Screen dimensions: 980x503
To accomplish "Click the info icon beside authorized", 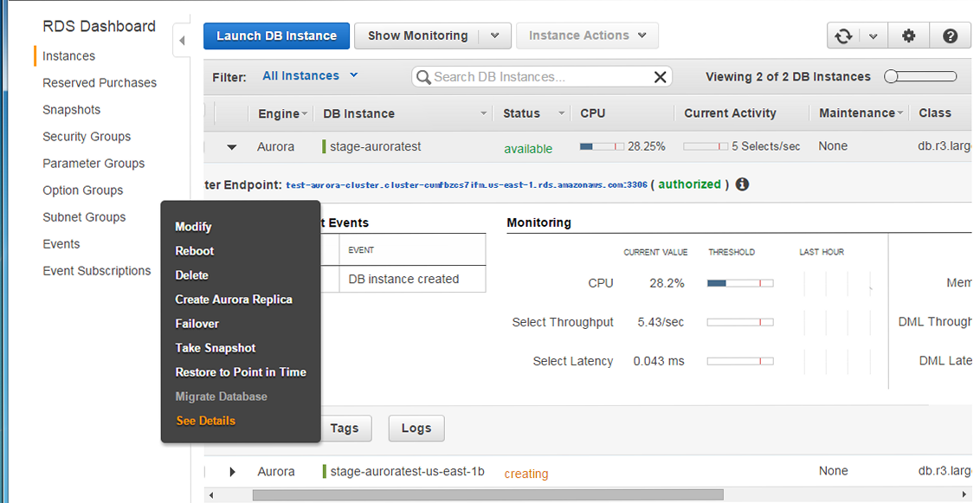I will coord(742,184).
